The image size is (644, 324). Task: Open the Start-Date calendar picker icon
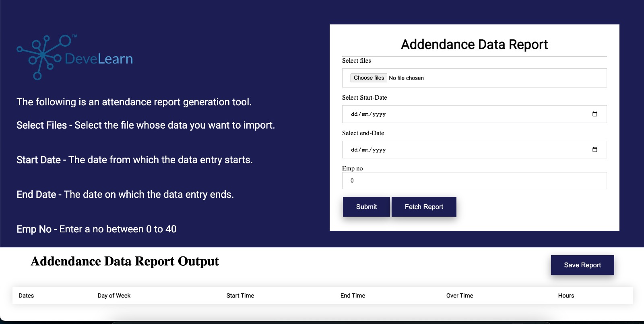pos(594,114)
